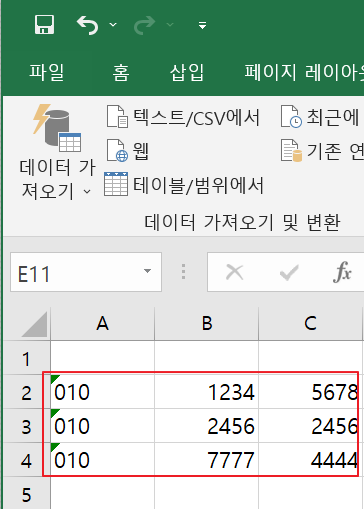Import data from 텍스트/CSV에서
364x509 pixels.
pyautogui.click(x=183, y=117)
